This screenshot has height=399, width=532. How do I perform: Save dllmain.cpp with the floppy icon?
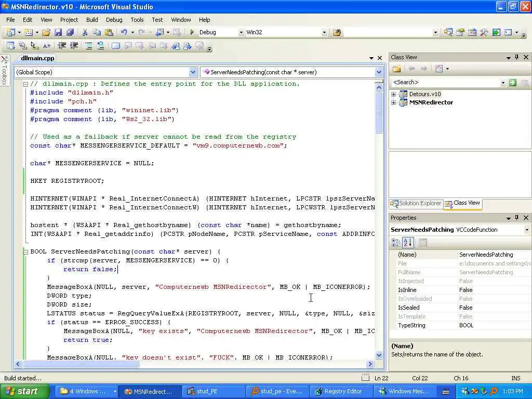[58, 32]
